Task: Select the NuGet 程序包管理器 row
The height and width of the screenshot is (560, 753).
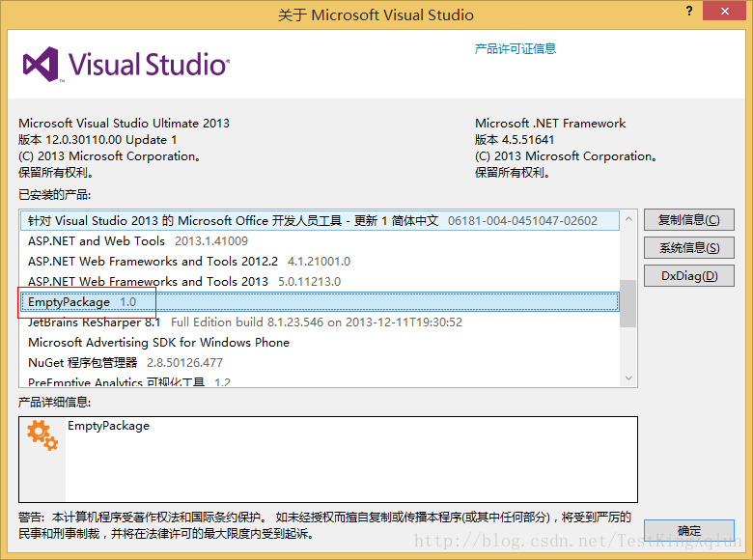Action: 320,363
